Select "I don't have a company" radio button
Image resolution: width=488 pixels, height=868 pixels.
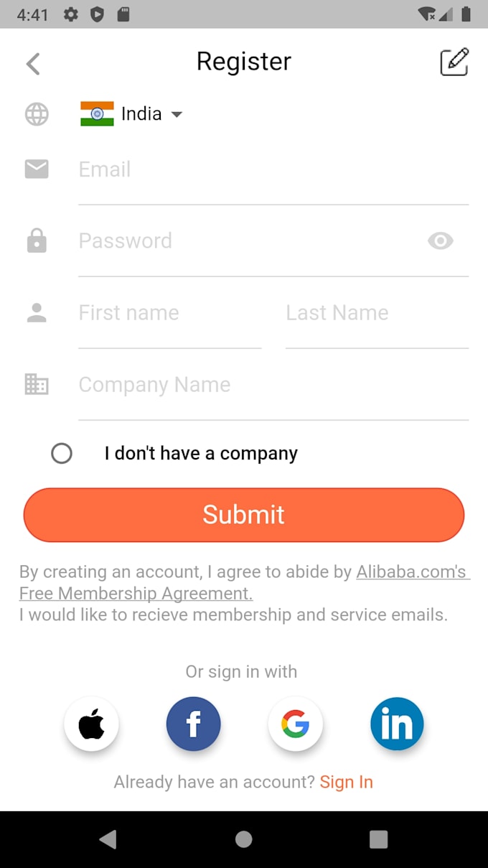[62, 454]
